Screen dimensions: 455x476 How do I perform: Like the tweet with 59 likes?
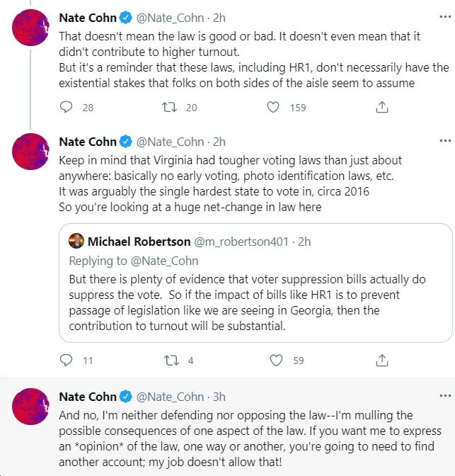click(x=276, y=361)
